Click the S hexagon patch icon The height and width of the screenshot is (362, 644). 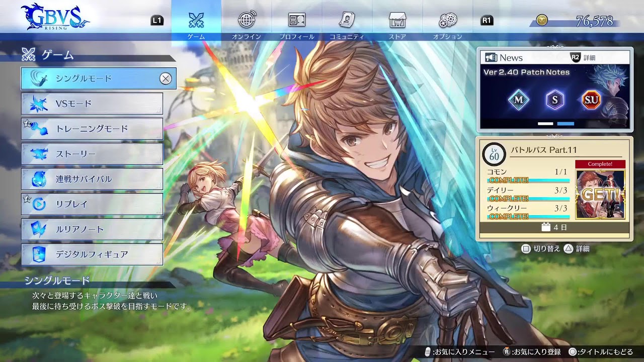pos(555,100)
